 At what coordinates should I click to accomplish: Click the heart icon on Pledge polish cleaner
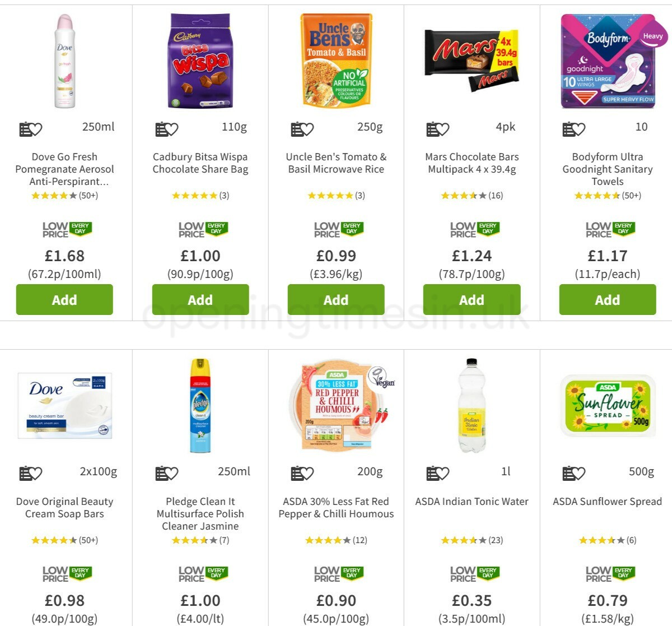[x=171, y=472]
